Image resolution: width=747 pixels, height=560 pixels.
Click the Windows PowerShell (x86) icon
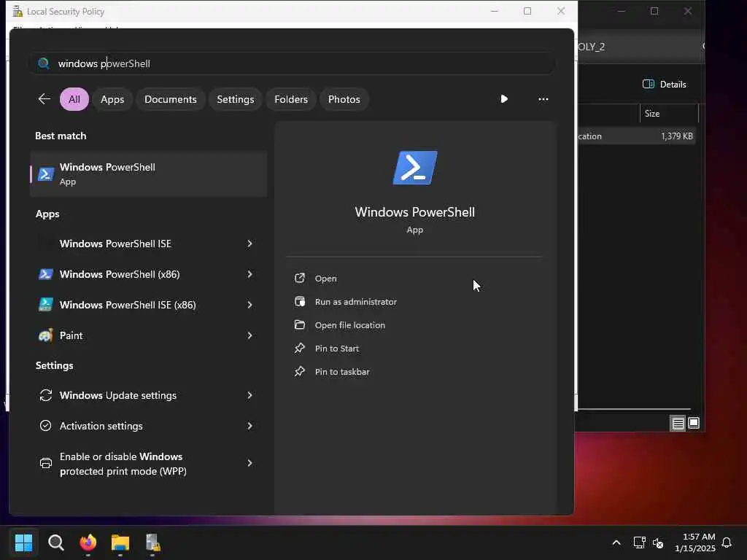tap(46, 274)
